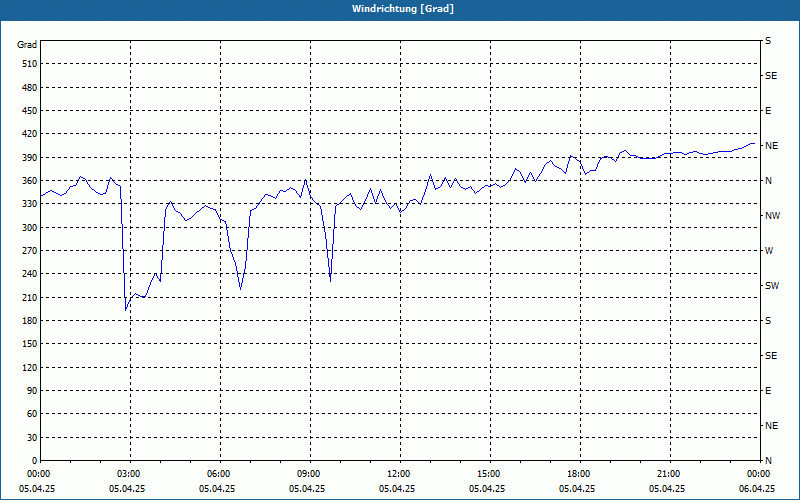
Task: Click the 18:00 time axis label
Action: tap(580, 473)
